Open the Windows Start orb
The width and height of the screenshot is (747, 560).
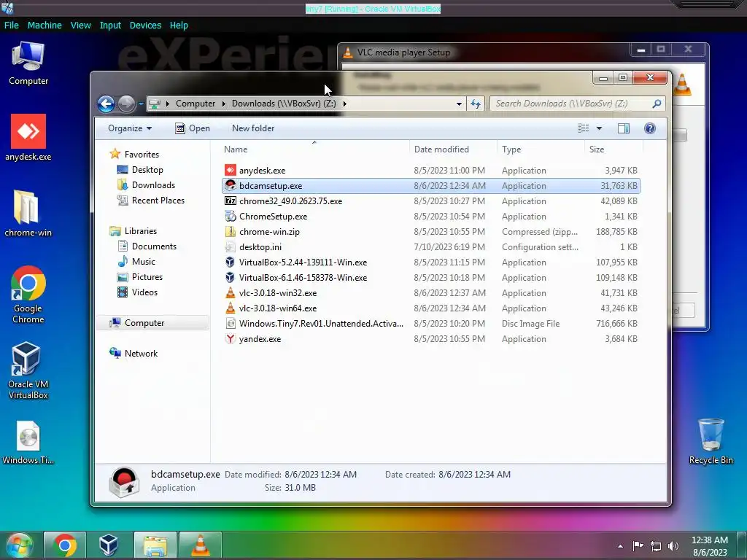20,545
